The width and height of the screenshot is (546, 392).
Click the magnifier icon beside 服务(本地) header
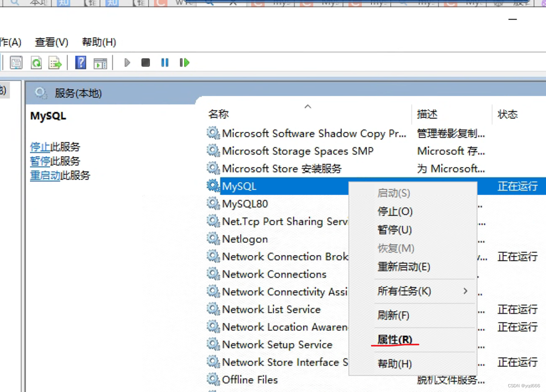tap(41, 93)
